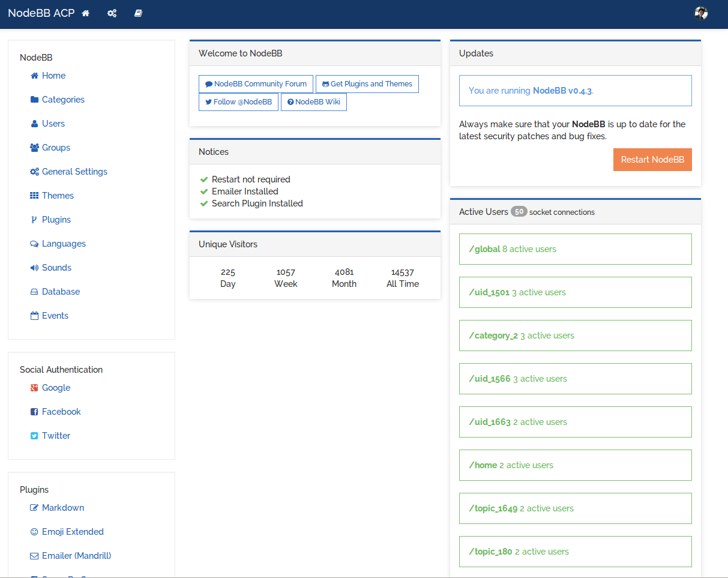Click the user avatar in top right

tap(701, 13)
